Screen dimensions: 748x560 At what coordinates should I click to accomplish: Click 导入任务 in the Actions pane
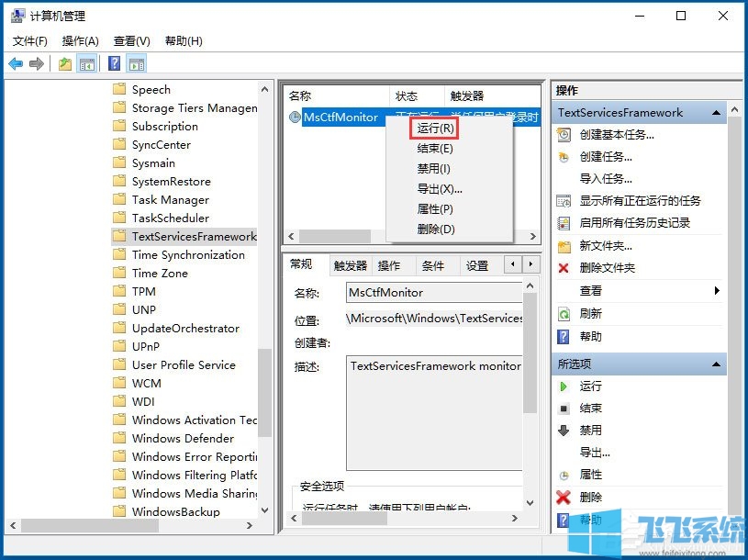point(607,177)
